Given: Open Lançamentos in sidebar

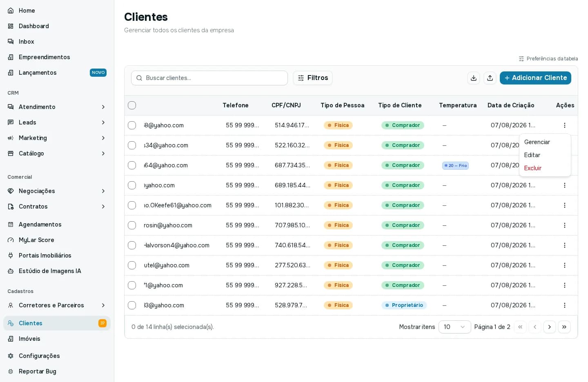Looking at the screenshot, I should 57,73.
